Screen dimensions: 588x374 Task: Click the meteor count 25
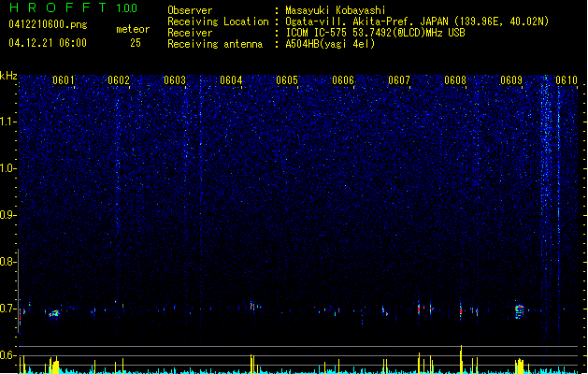click(x=136, y=43)
